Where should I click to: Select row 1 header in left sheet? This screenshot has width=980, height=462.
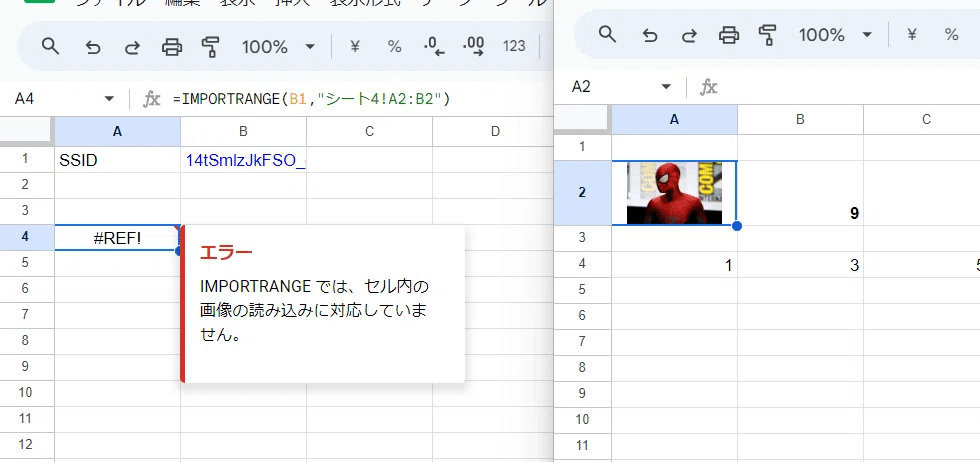click(x=27, y=159)
